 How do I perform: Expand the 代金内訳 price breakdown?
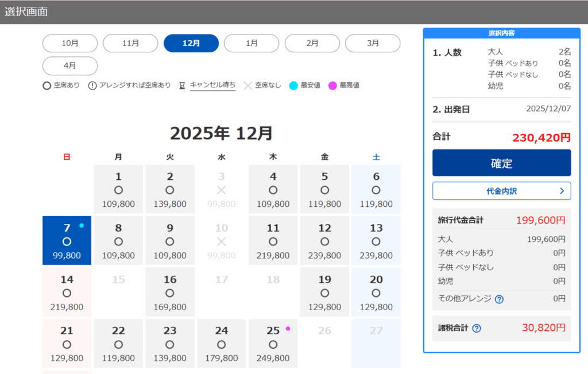coord(501,191)
